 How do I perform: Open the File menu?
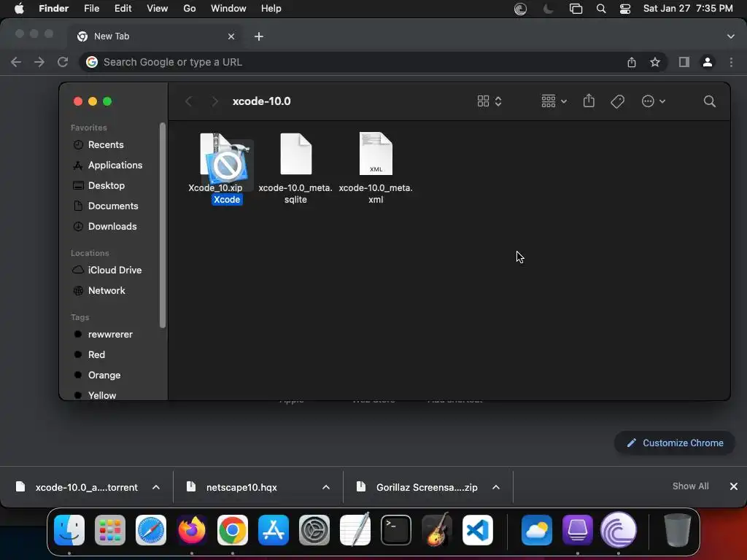[91, 9]
